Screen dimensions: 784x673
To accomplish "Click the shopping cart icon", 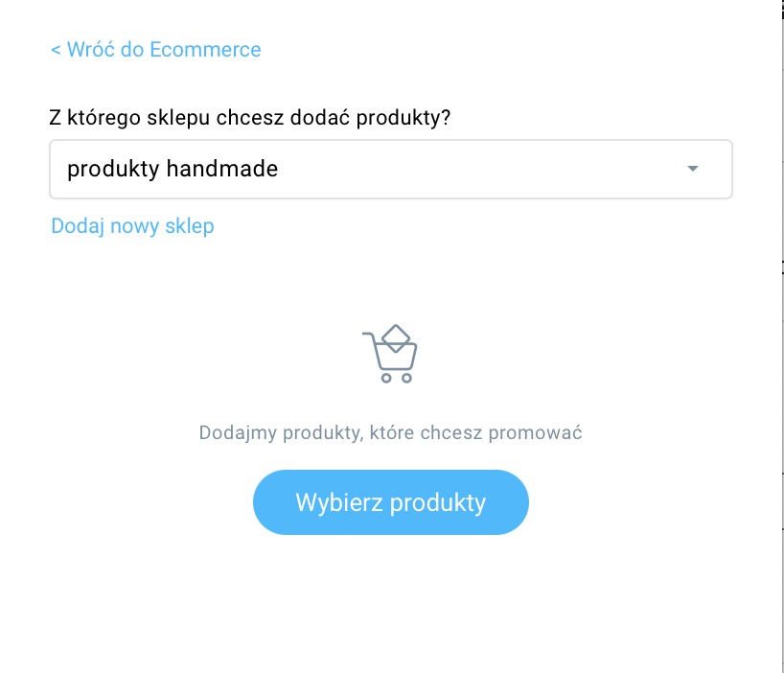I will point(390,354).
